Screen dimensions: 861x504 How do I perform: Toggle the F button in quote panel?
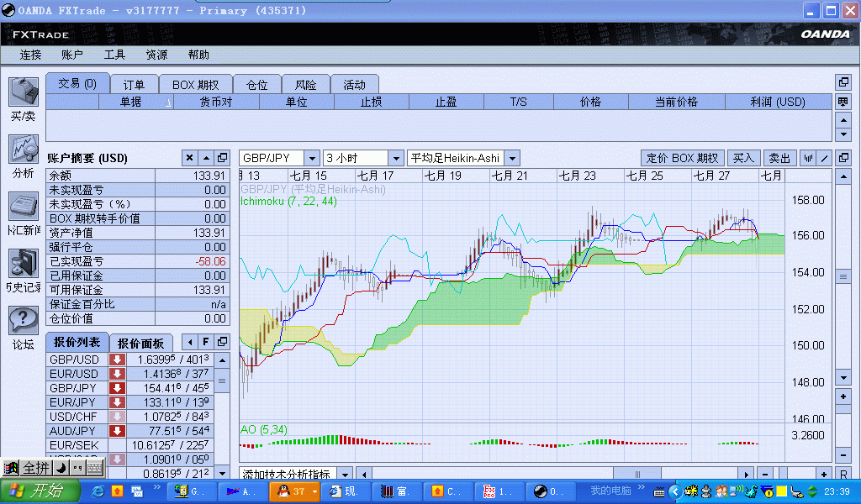206,342
